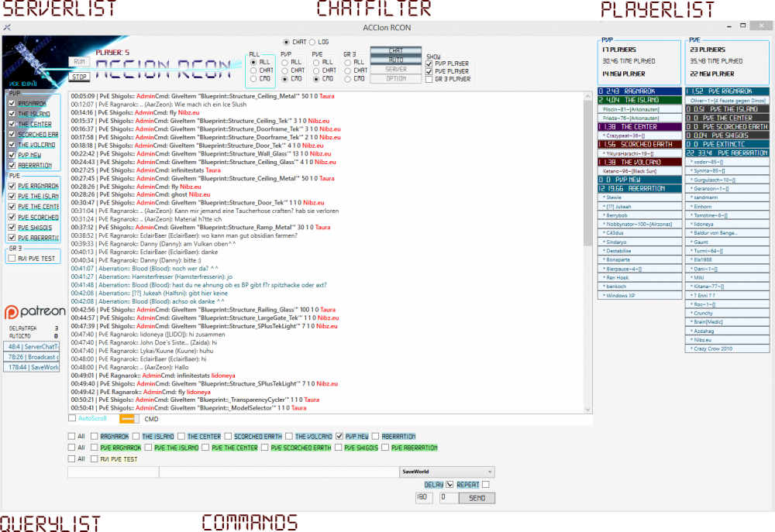Click the minimize window button

point(729,26)
